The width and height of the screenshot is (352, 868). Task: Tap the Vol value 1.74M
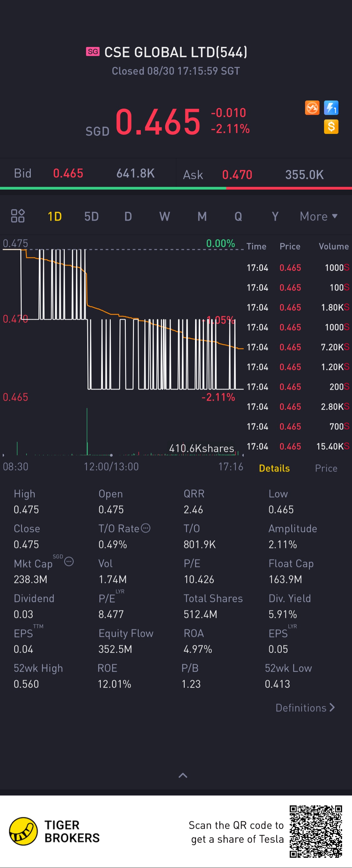point(113,579)
